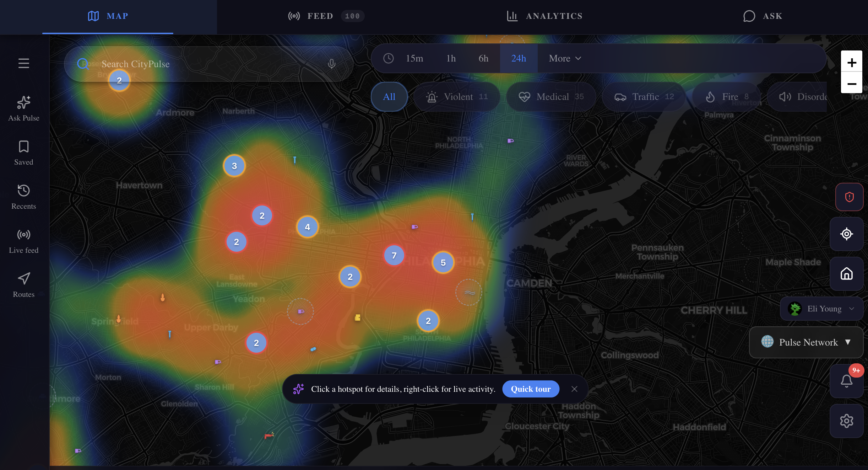Click the cluster 2 near Upper Darby
The width and height of the screenshot is (868, 470).
256,343
